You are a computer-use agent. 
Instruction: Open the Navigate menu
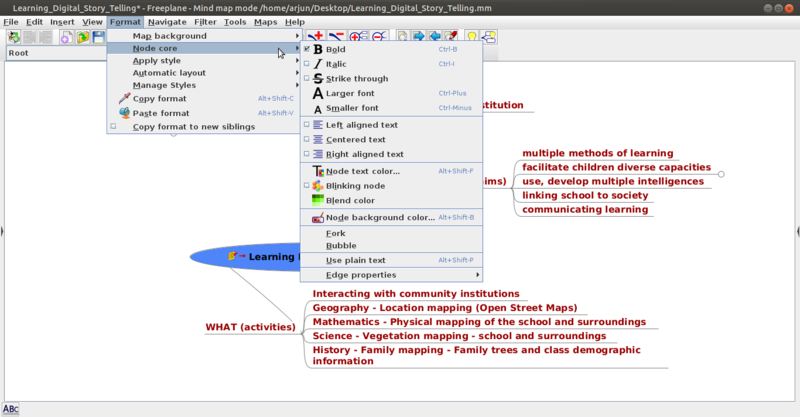coord(167,22)
